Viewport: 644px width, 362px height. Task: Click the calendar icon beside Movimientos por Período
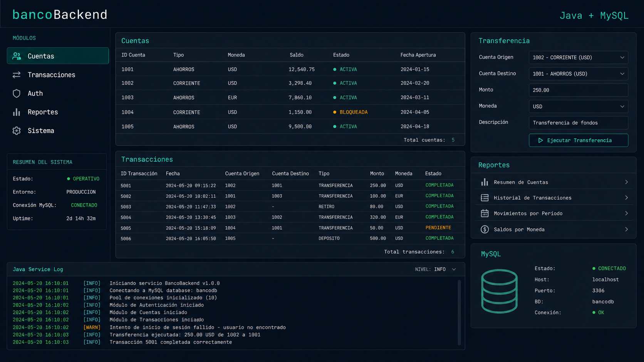pos(485,213)
